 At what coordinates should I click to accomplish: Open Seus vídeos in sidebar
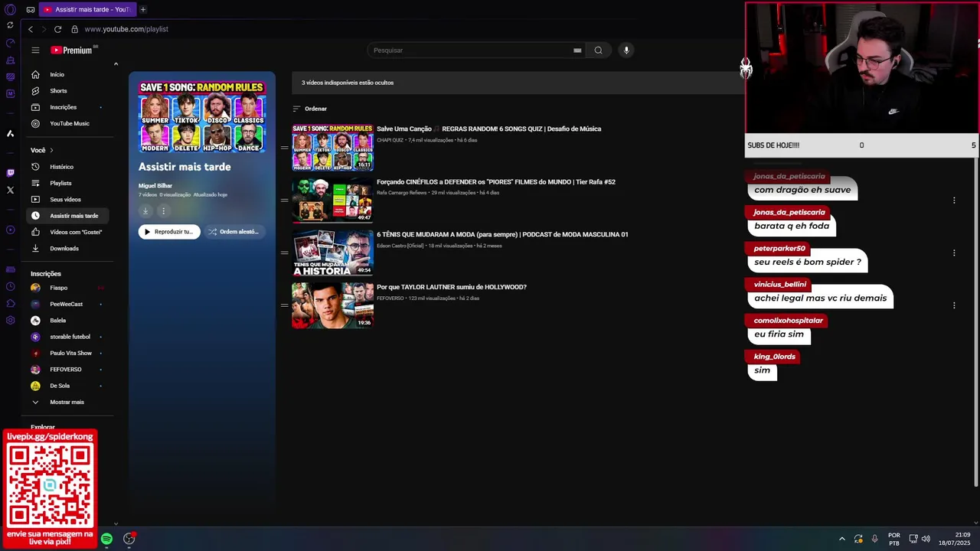(x=69, y=200)
